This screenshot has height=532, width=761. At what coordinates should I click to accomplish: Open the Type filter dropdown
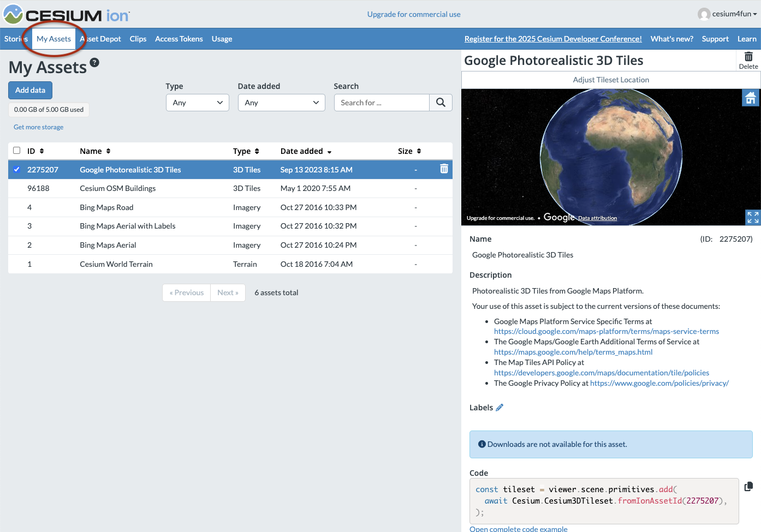click(197, 103)
